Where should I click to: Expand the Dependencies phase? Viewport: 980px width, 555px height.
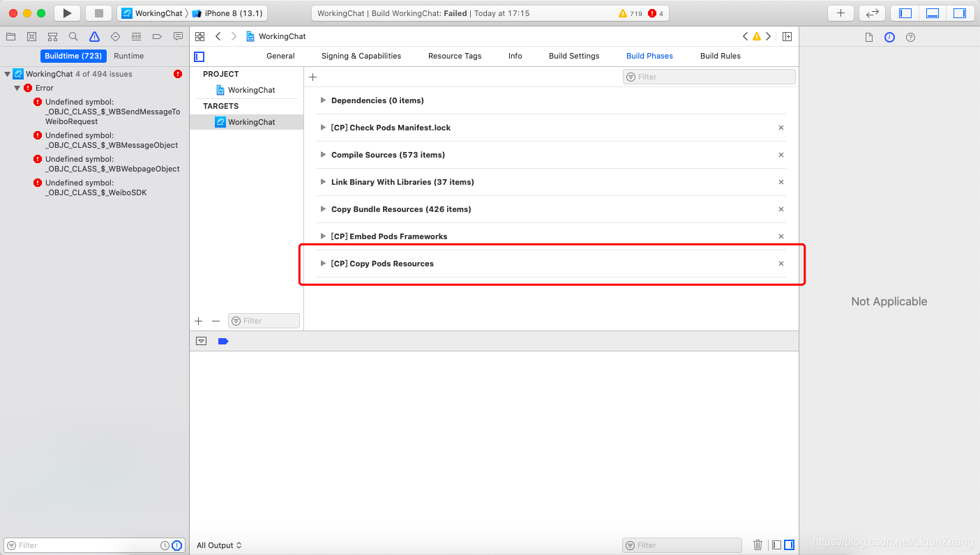(x=323, y=100)
